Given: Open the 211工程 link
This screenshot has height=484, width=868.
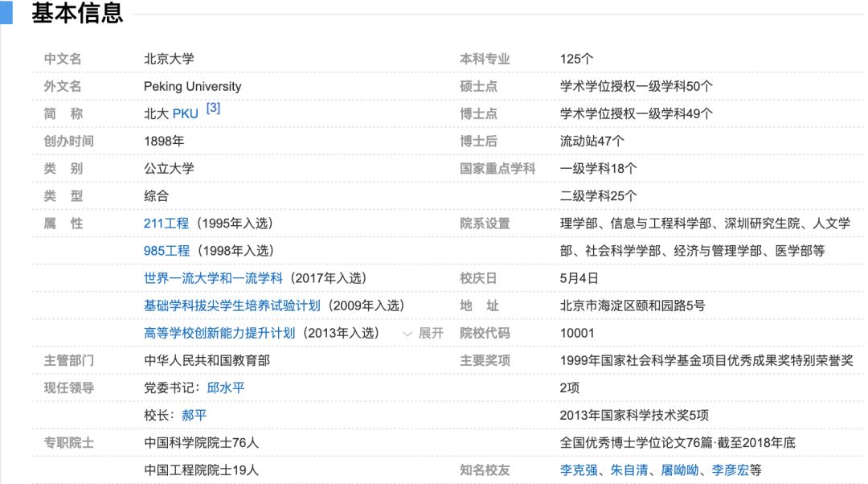Looking at the screenshot, I should click(164, 224).
